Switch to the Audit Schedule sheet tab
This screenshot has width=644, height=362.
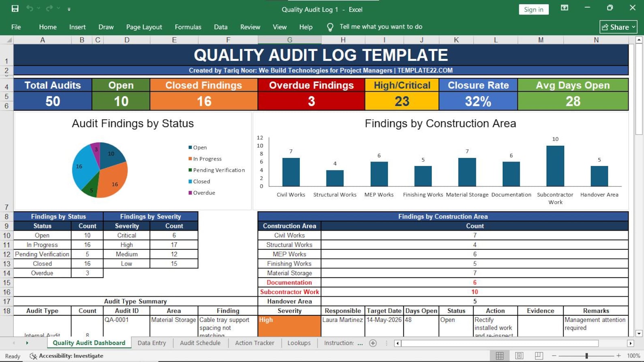pos(200,343)
